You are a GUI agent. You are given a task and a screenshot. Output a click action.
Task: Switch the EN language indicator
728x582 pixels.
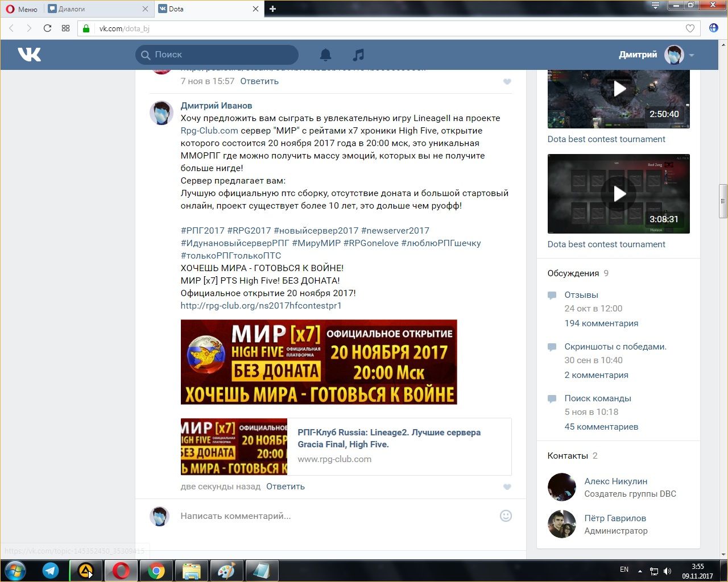pos(624,569)
